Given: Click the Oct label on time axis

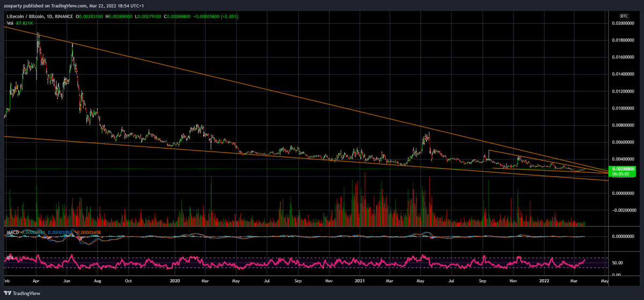Looking at the screenshot, I should tap(129, 280).
